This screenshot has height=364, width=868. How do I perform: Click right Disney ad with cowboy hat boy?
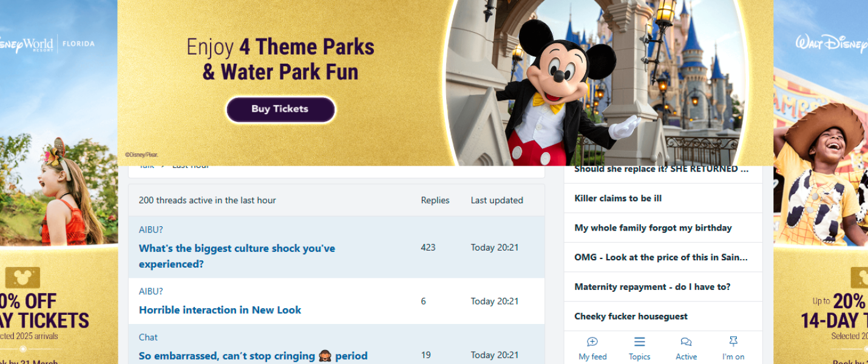pyautogui.click(x=821, y=182)
